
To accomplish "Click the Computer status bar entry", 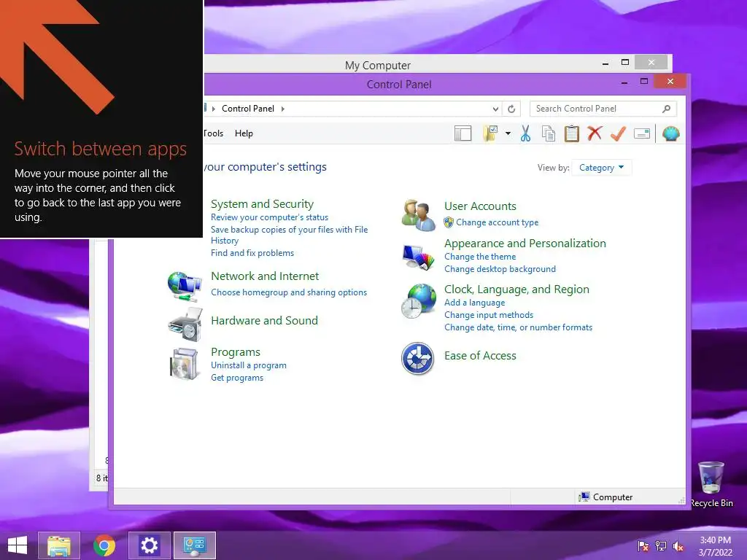I will pyautogui.click(x=605, y=497).
